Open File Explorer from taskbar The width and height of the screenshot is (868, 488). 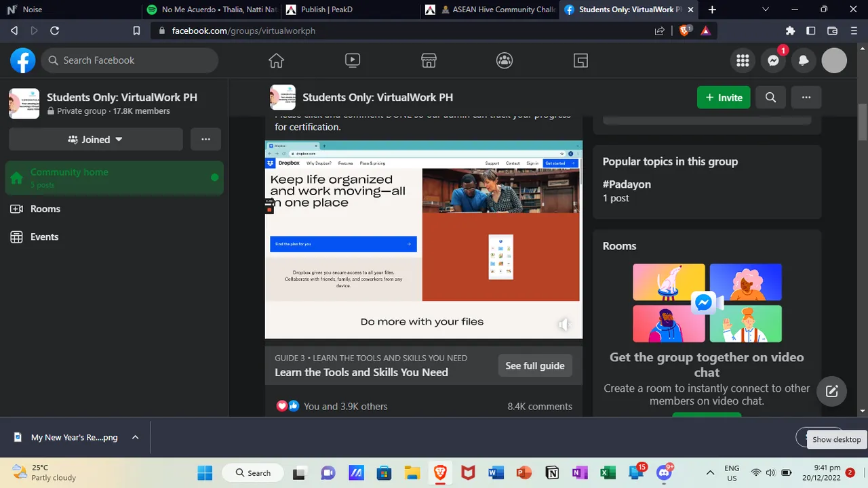412,472
